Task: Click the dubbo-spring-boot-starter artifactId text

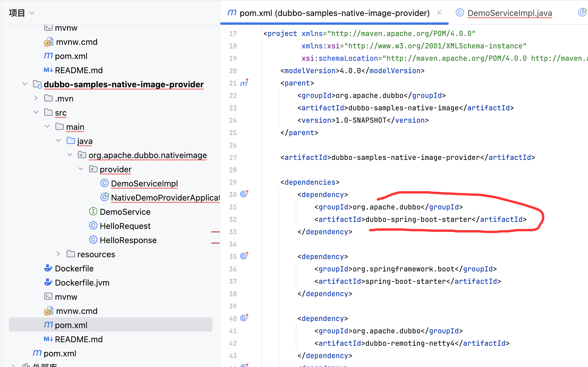Action: coord(419,219)
